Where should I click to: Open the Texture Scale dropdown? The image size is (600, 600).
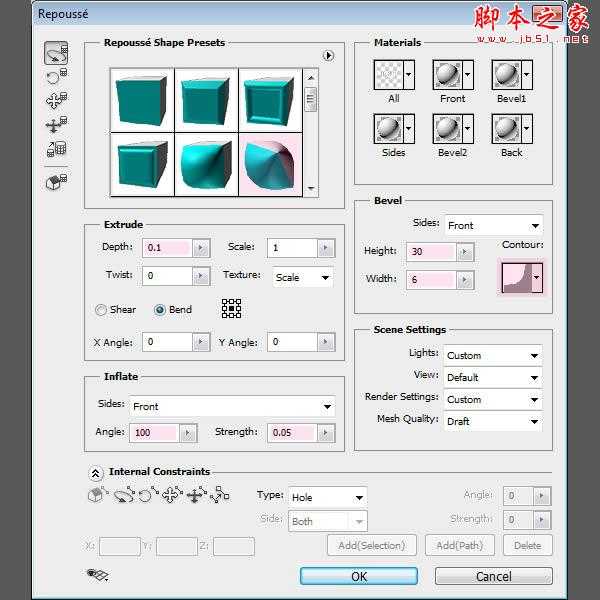(x=303, y=277)
